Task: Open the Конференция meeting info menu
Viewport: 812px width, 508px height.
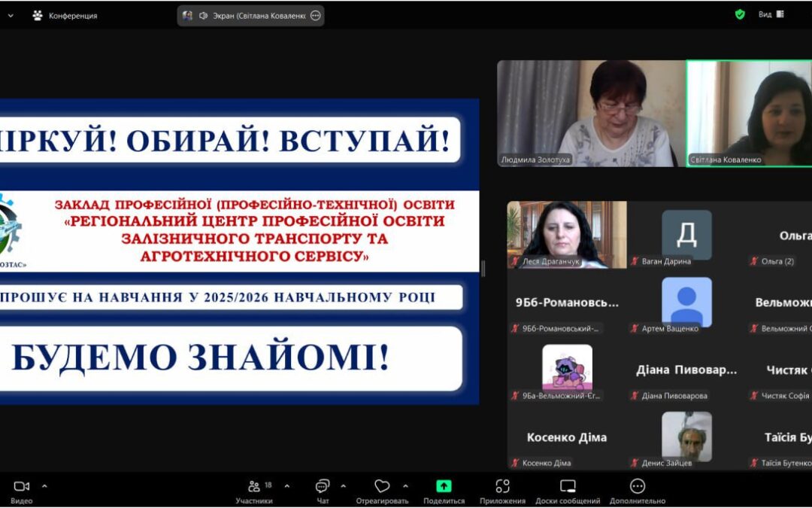Action: [72, 16]
